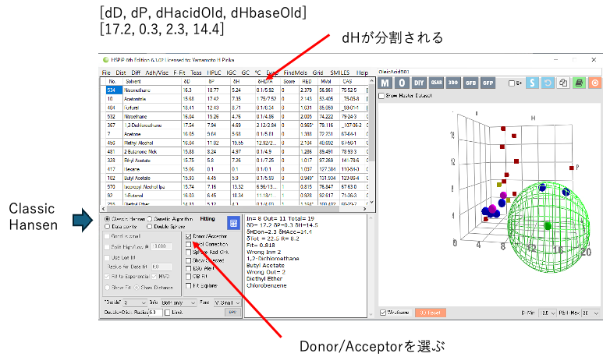Click the 3D Reset button

tap(430, 313)
